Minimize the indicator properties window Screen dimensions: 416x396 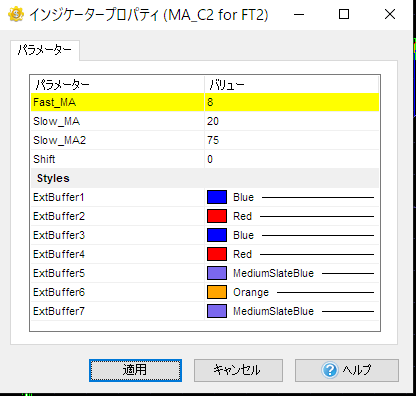point(299,14)
